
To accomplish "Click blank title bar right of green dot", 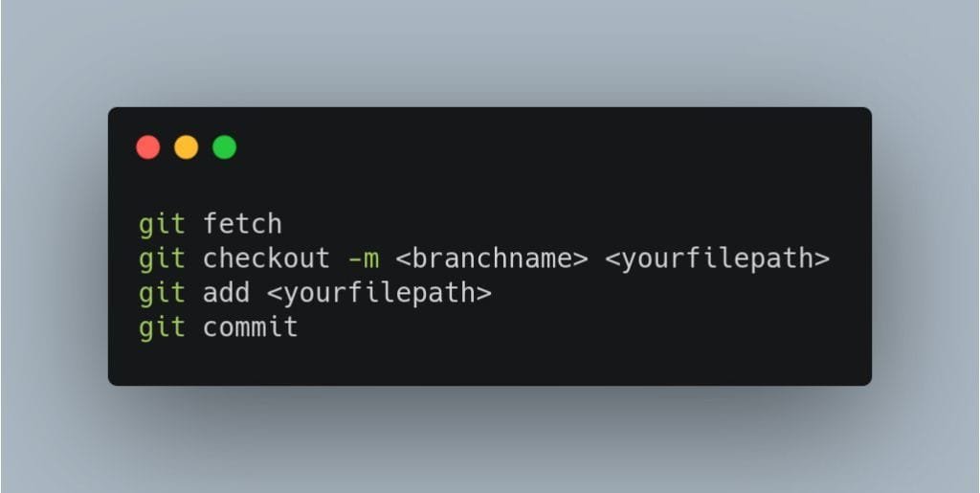I will point(550,147).
